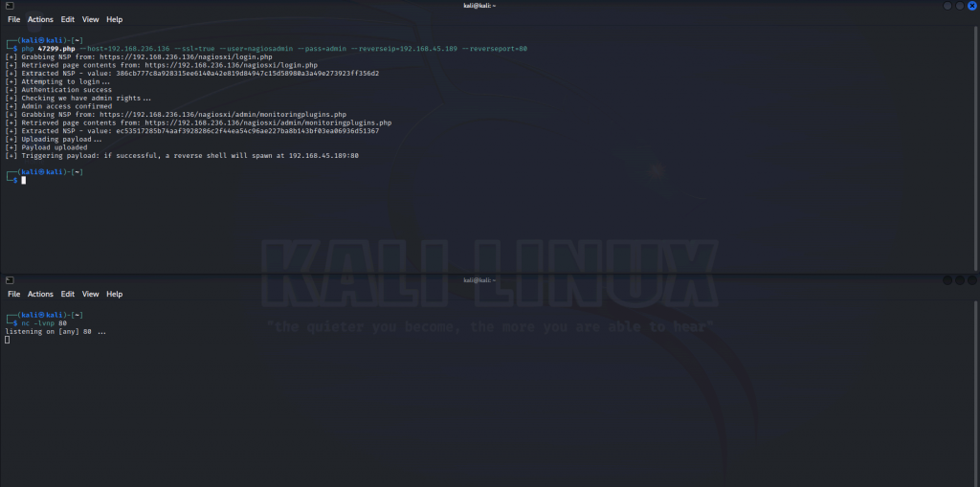Image resolution: width=980 pixels, height=487 pixels.
Task: Click 'Admin access confirmed' output line
Action: click(58, 106)
